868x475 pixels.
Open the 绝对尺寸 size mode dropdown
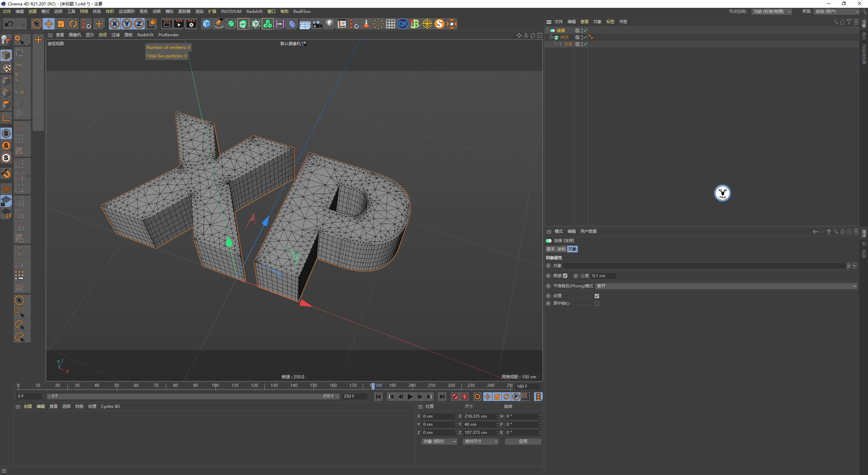coord(480,441)
